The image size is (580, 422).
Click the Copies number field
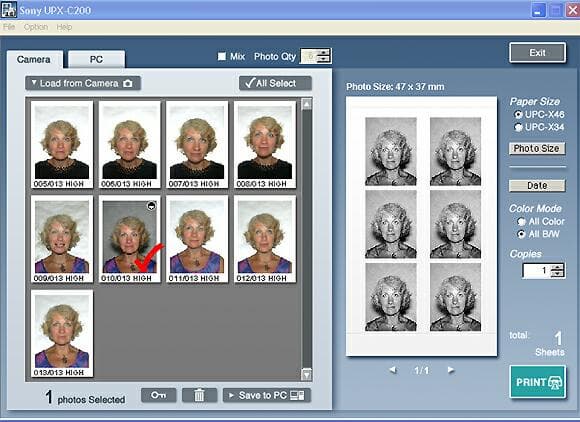click(536, 270)
